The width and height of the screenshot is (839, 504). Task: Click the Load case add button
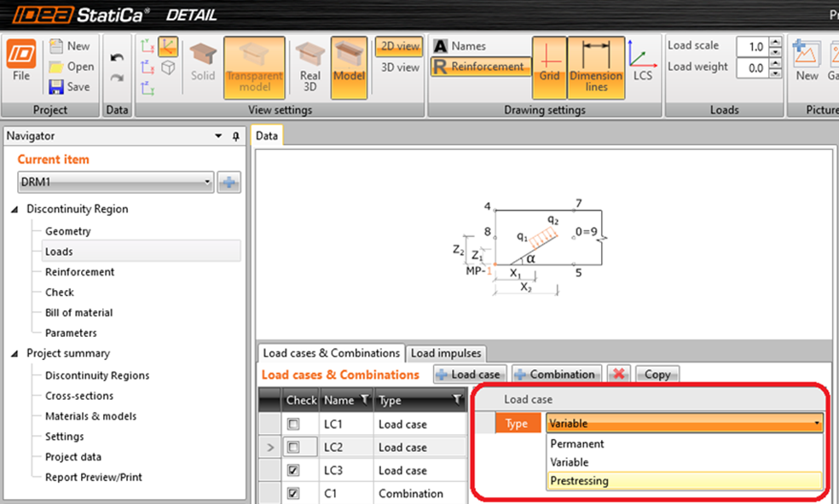(470, 374)
